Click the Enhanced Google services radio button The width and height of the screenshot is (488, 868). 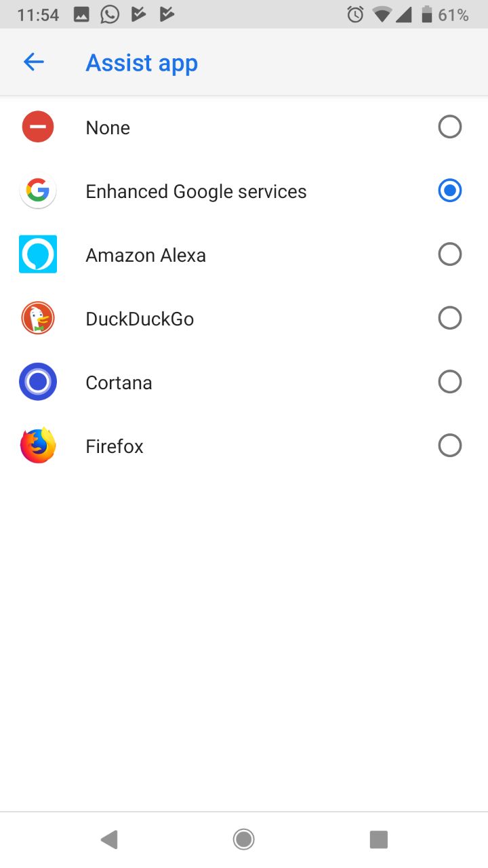pos(450,191)
